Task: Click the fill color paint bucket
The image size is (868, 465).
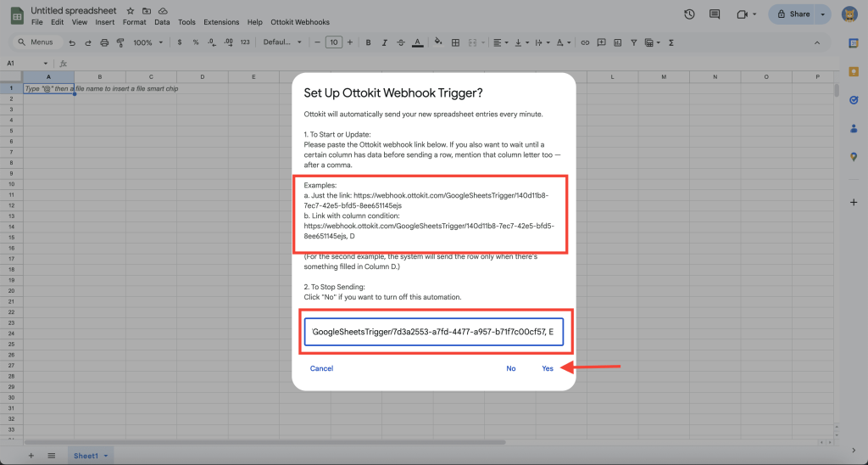Action: point(438,42)
